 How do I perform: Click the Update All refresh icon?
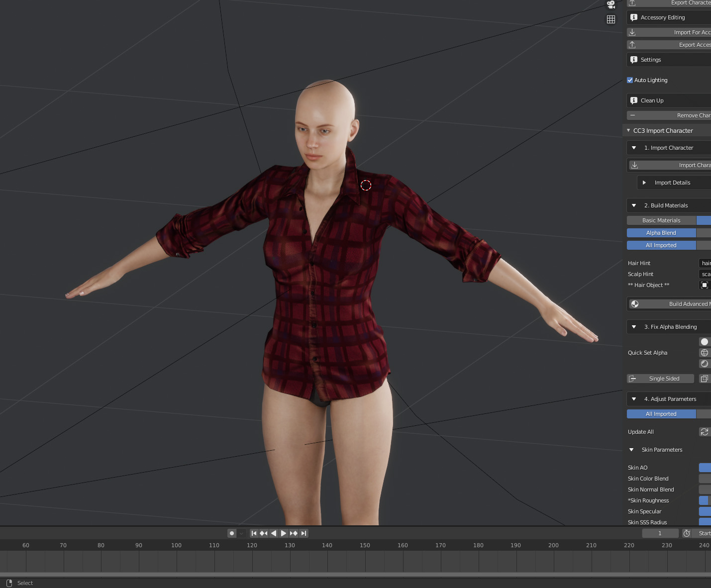705,432
